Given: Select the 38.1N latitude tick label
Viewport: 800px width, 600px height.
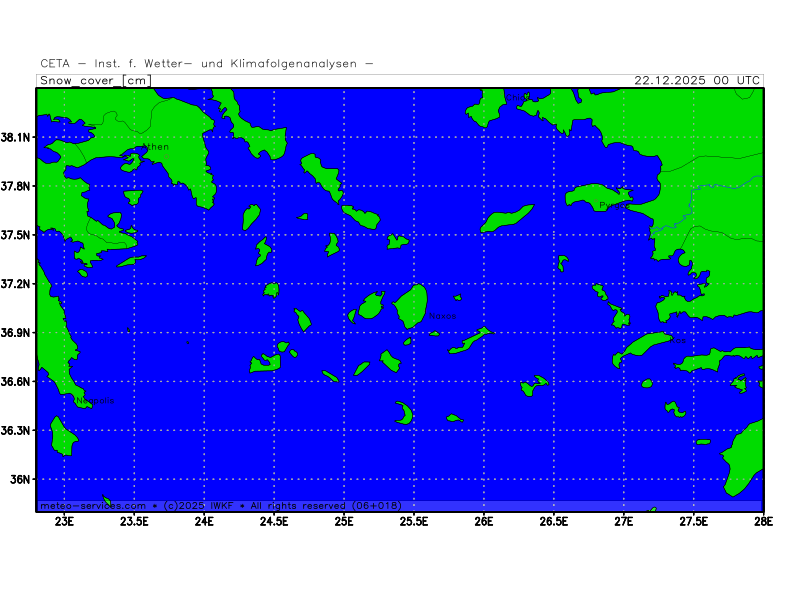Looking at the screenshot, I should 17,137.
